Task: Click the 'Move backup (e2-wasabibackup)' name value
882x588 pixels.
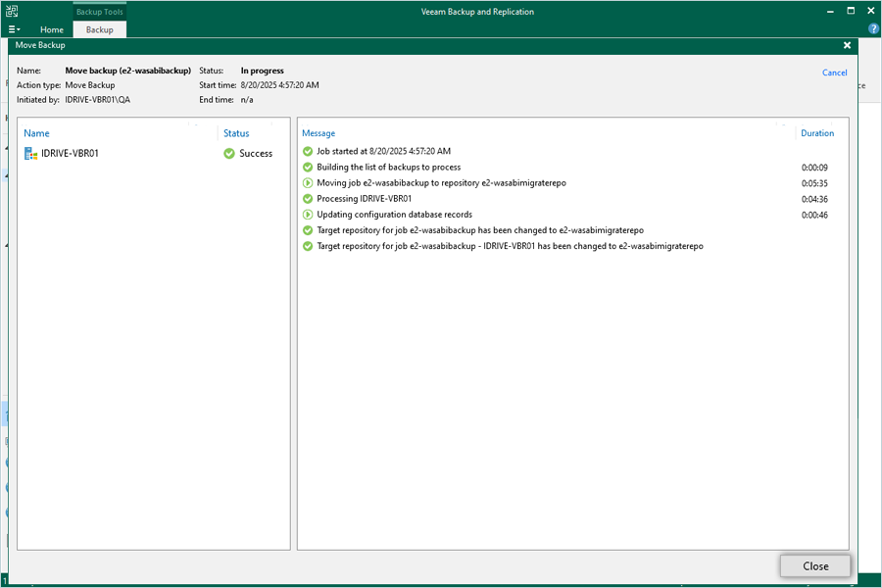Action: (x=128, y=71)
